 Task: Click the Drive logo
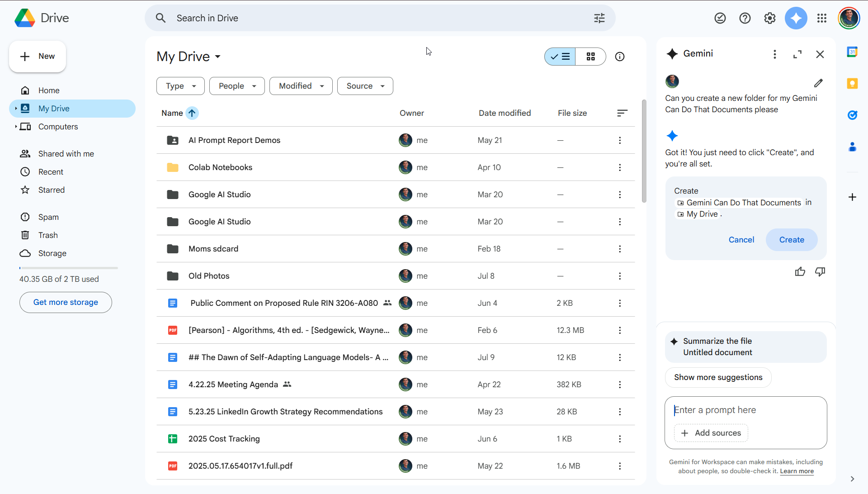tap(42, 18)
